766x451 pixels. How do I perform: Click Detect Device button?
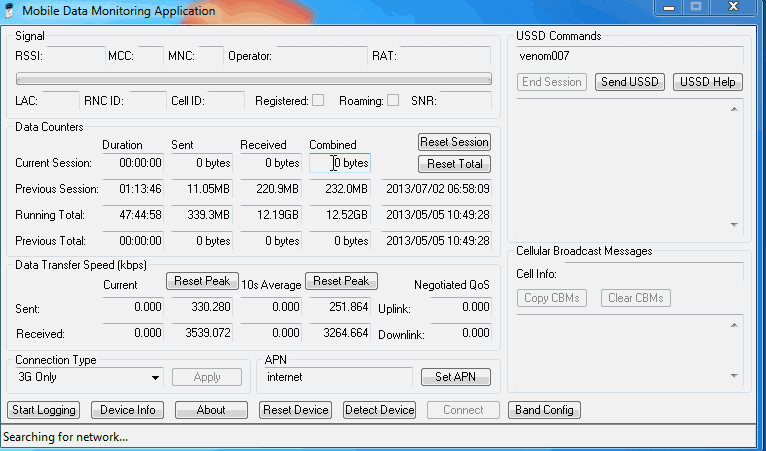[380, 410]
